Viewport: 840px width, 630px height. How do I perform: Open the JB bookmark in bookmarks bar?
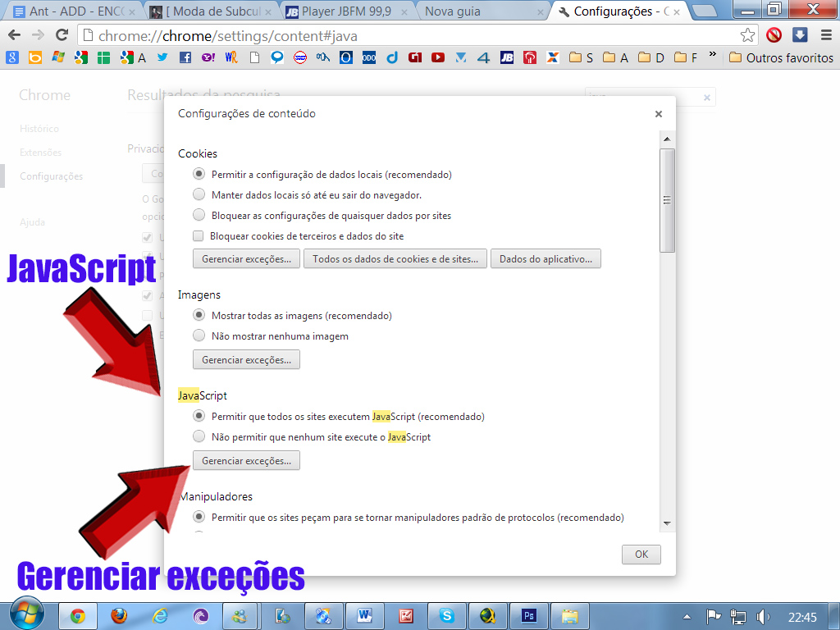coord(507,57)
